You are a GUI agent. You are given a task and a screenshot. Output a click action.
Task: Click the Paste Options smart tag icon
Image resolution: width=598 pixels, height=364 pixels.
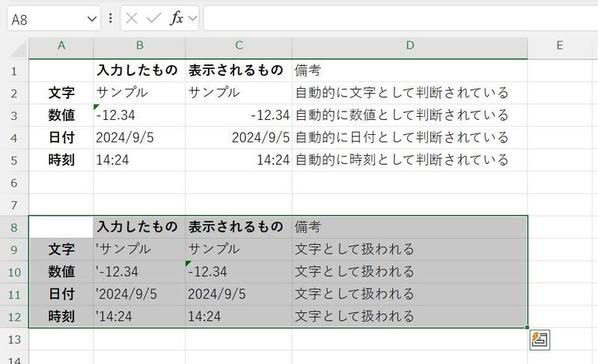click(540, 339)
